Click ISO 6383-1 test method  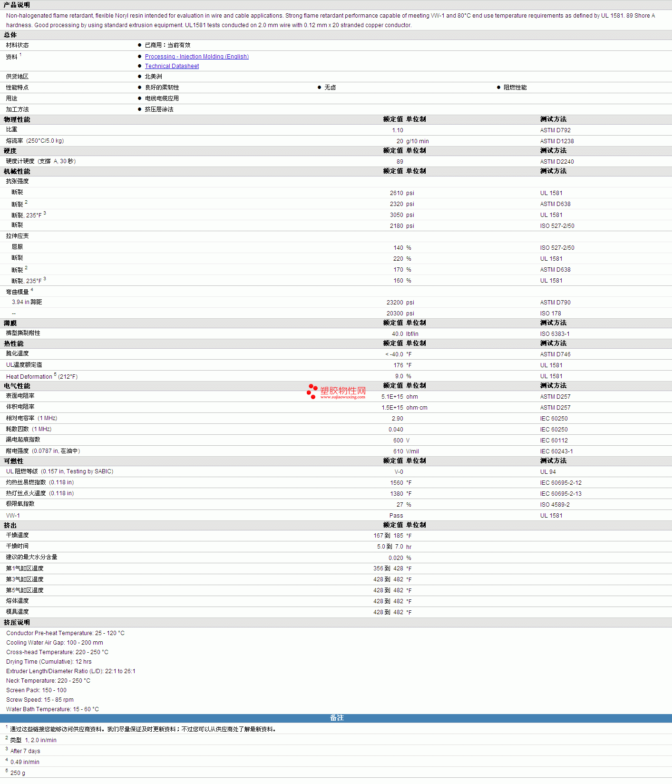coord(555,334)
